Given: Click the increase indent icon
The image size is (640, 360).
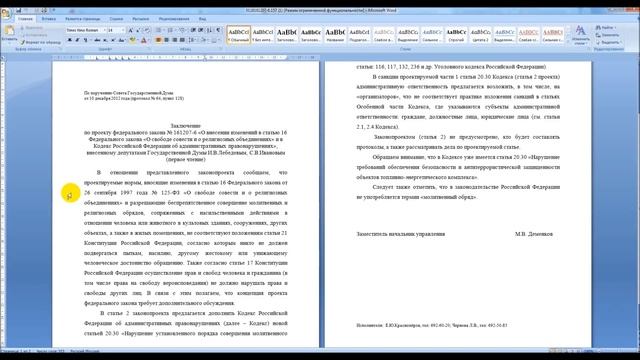Looking at the screenshot, I should point(201,31).
